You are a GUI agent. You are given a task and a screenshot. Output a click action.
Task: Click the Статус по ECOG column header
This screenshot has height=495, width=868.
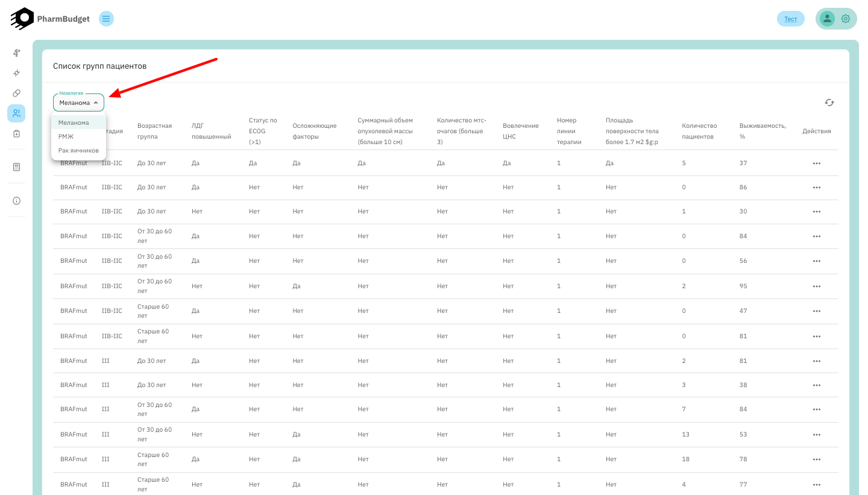tap(263, 131)
